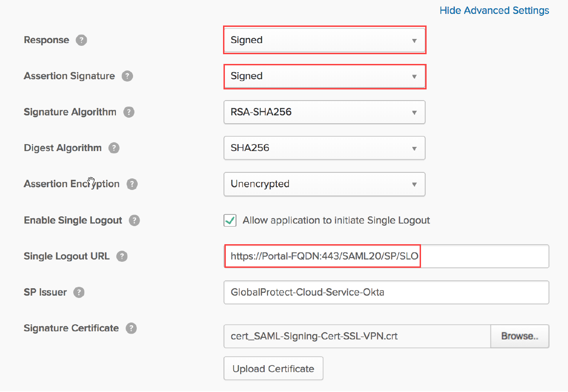The image size is (568, 392).
Task: Click Digest Algorithm question mark icon
Action: coord(114,148)
